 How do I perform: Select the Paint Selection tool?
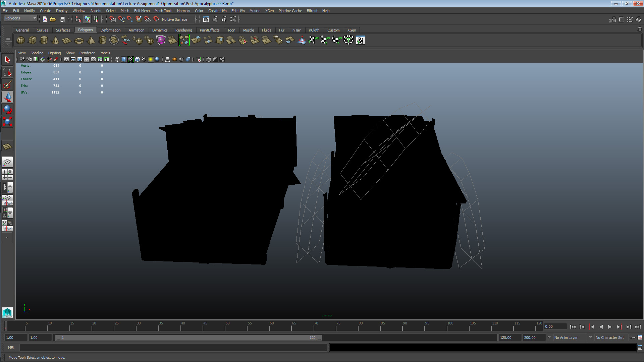[7, 85]
